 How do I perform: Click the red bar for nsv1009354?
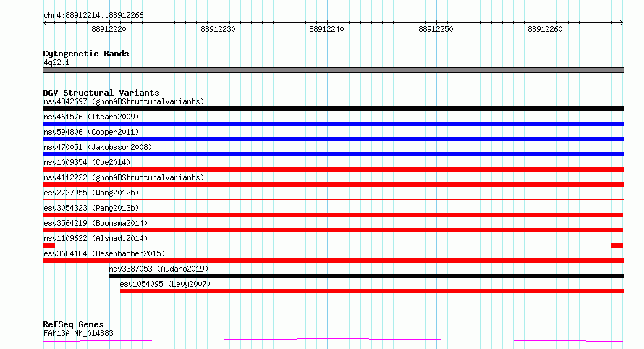(x=333, y=169)
